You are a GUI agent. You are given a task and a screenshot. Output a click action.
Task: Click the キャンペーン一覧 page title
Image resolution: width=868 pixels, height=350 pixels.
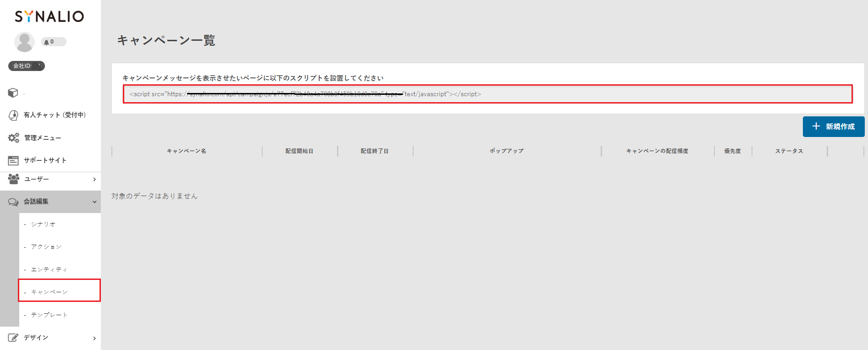(x=166, y=40)
